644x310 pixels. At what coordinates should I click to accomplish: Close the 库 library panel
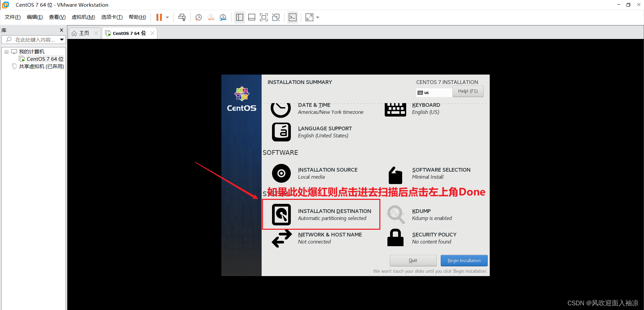click(61, 30)
